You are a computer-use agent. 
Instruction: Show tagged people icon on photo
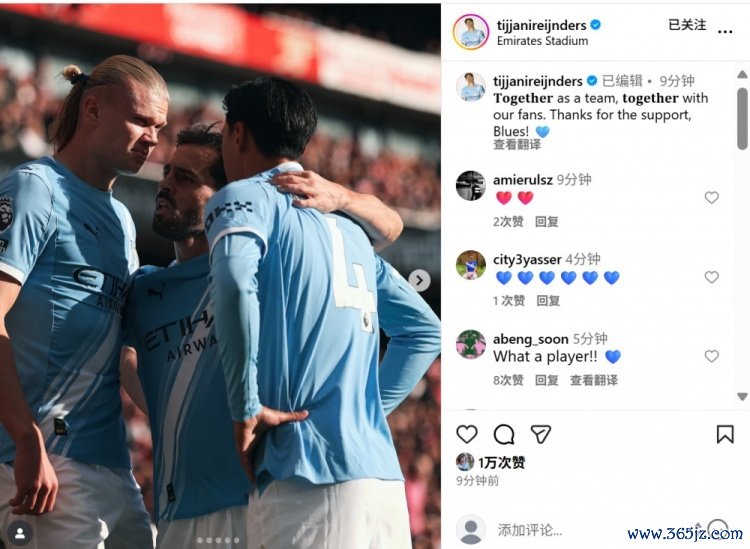[20, 533]
